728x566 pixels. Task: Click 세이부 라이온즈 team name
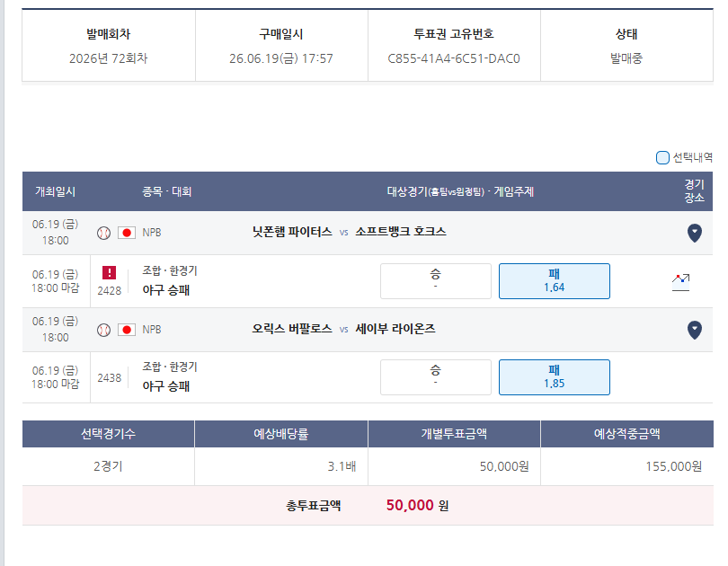395,329
